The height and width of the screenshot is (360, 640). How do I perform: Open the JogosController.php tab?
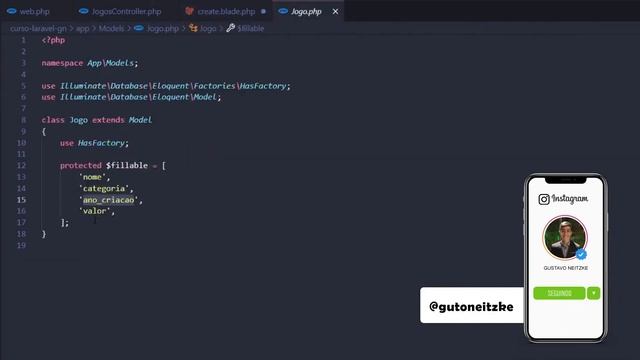[126, 12]
